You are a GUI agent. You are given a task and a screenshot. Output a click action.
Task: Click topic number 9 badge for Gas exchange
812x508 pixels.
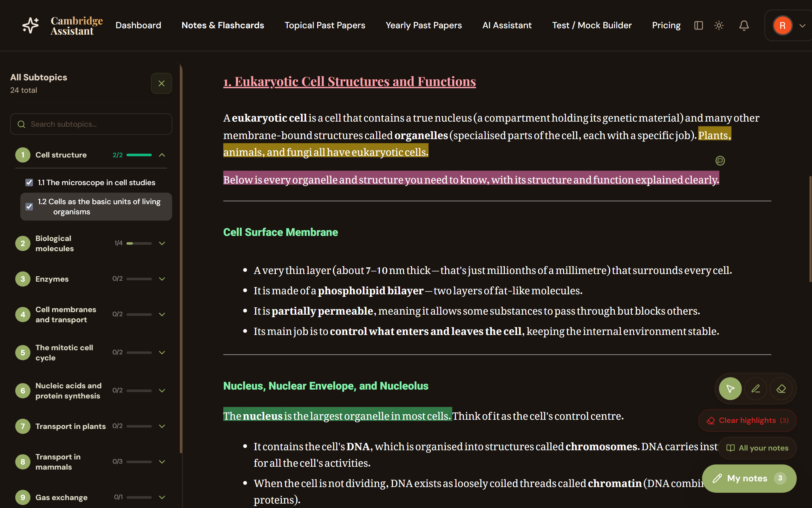(x=23, y=497)
